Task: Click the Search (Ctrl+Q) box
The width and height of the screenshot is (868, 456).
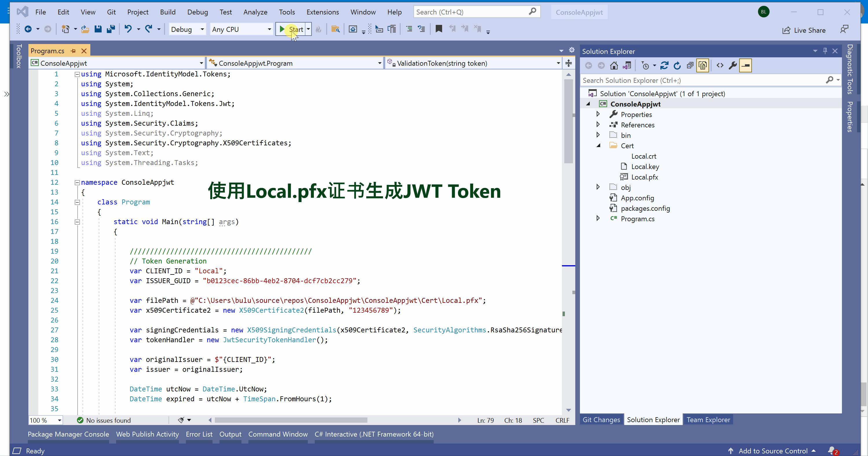Action: pyautogui.click(x=477, y=12)
